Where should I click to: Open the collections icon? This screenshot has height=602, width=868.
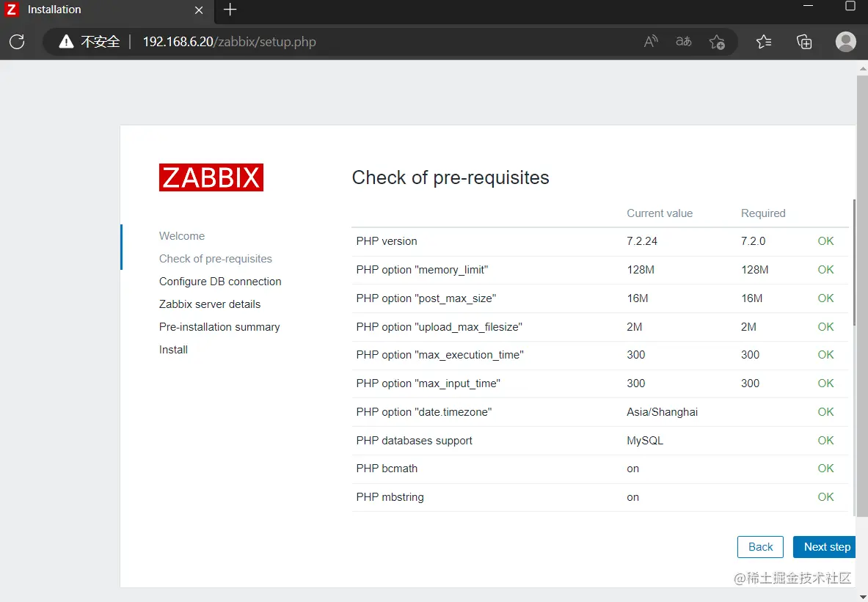tap(803, 42)
